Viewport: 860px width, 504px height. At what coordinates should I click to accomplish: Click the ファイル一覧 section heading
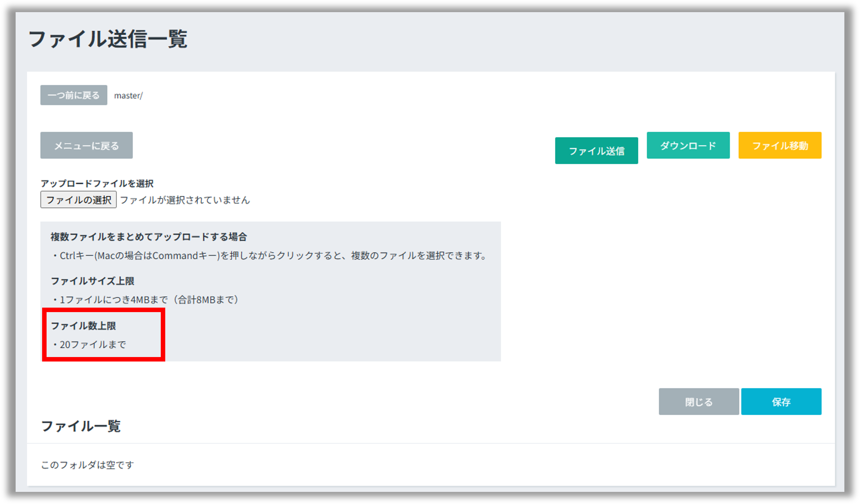80,426
